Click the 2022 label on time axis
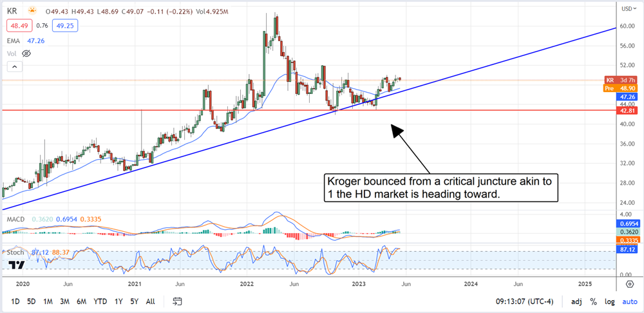 pos(248,284)
